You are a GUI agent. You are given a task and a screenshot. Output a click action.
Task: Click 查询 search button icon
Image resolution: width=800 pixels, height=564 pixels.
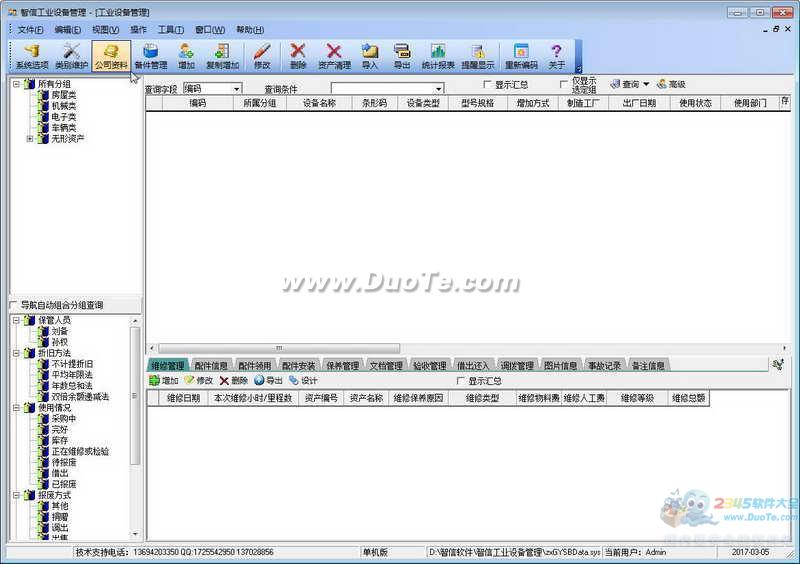click(625, 84)
